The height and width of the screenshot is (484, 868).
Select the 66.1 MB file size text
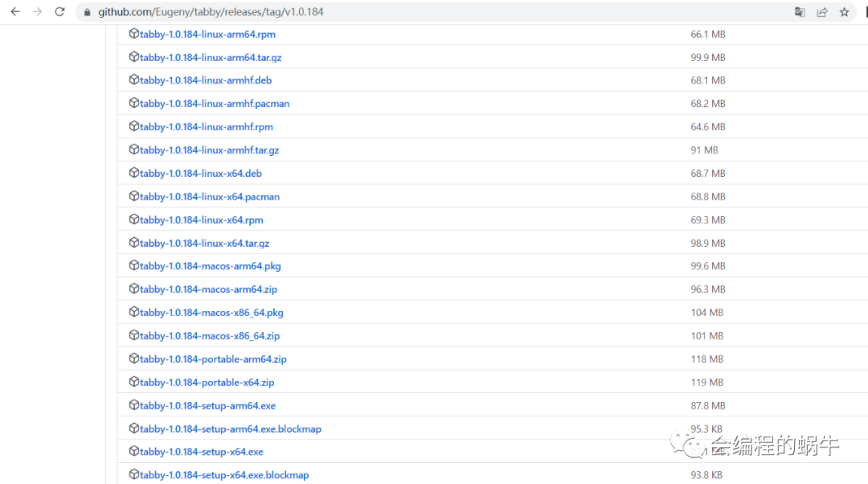[708, 35]
